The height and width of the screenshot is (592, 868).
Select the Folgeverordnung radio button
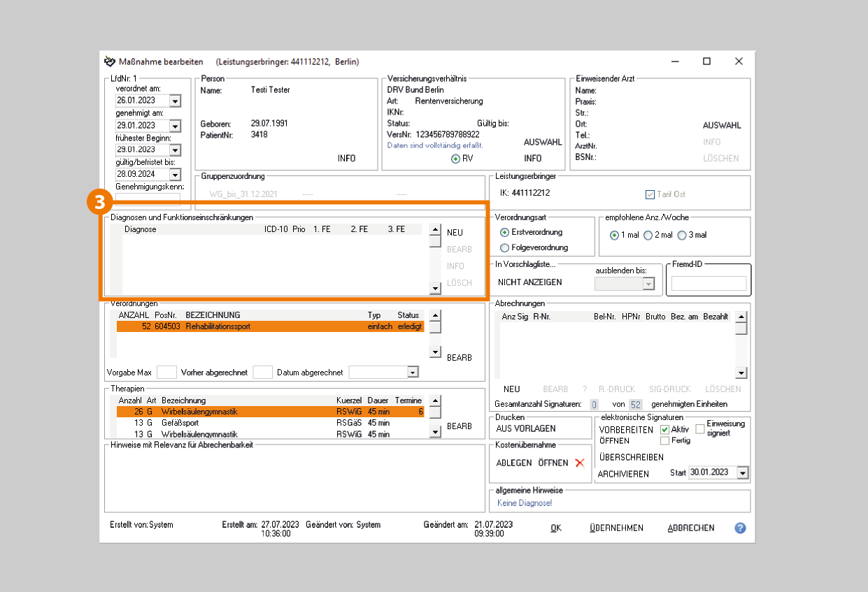pos(505,247)
